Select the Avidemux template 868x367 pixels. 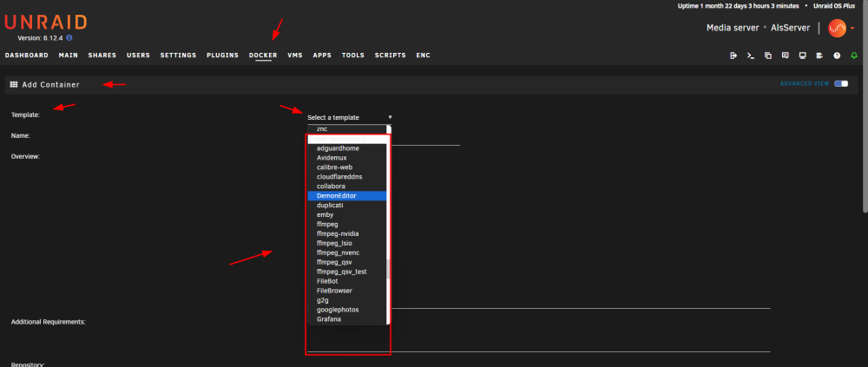pyautogui.click(x=347, y=158)
